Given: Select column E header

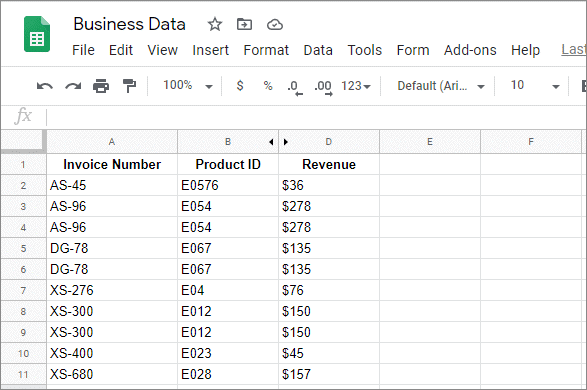Looking at the screenshot, I should 430,142.
